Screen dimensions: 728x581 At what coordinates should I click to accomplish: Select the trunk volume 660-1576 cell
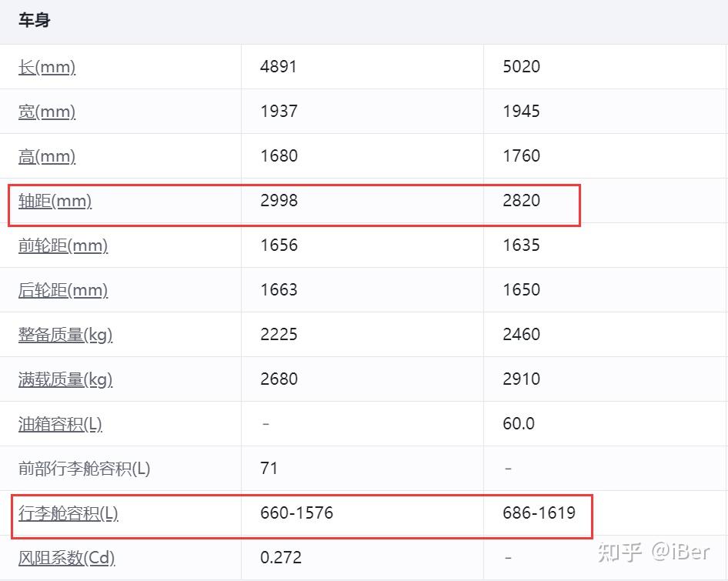pyautogui.click(x=297, y=513)
